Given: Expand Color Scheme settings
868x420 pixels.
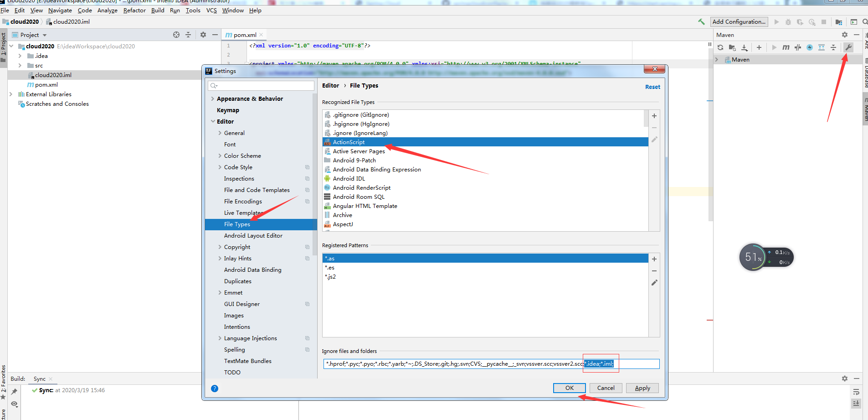Looking at the screenshot, I should 220,156.
